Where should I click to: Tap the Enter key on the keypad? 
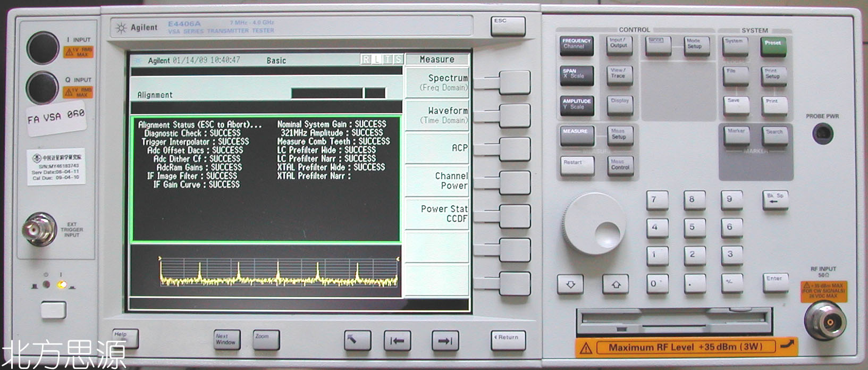(x=775, y=282)
